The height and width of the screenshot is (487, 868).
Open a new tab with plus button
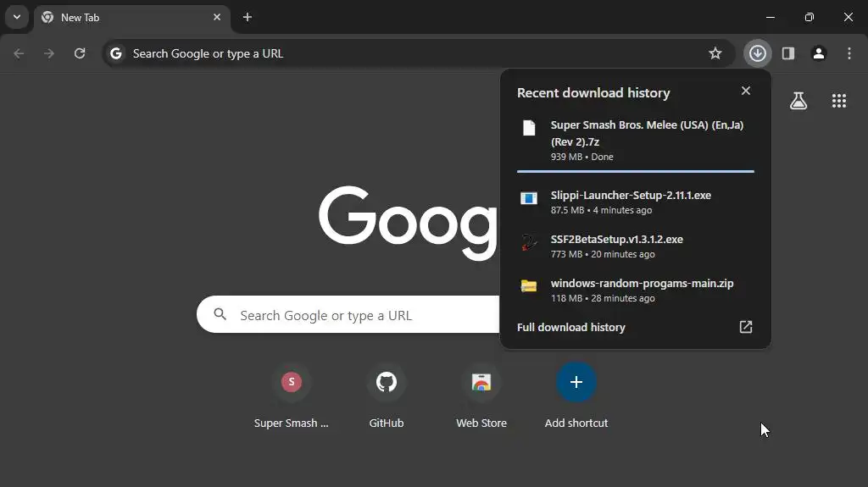coord(248,17)
